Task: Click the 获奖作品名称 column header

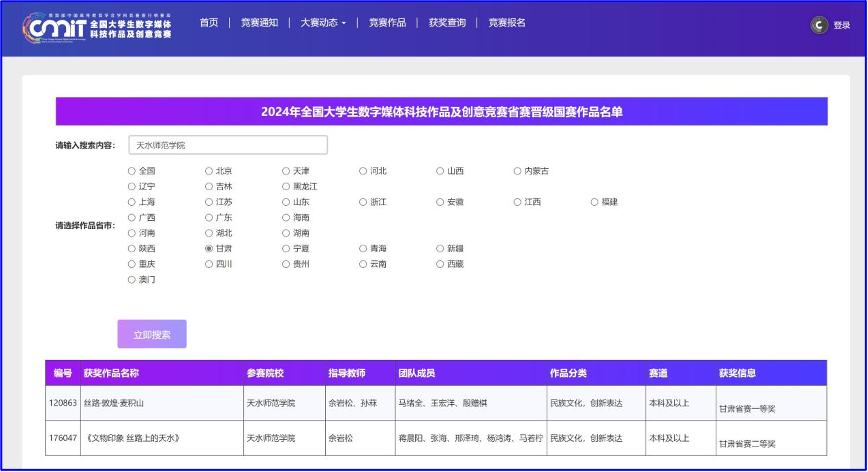Action: [x=111, y=373]
